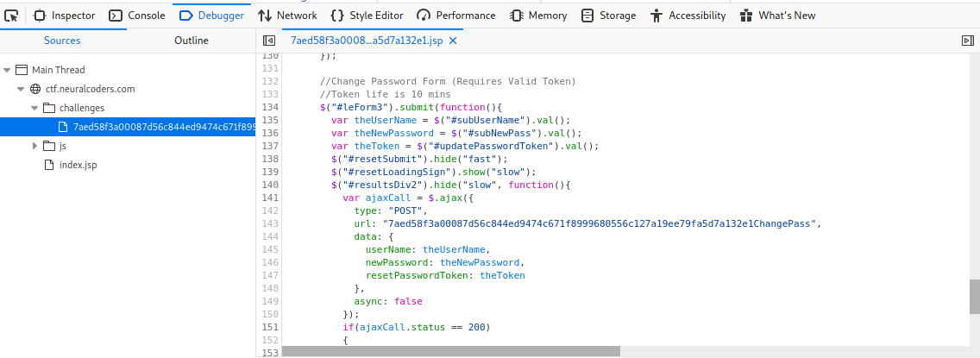
Task: Collapse the ctf.neuralcoders.com node
Action: (x=21, y=89)
